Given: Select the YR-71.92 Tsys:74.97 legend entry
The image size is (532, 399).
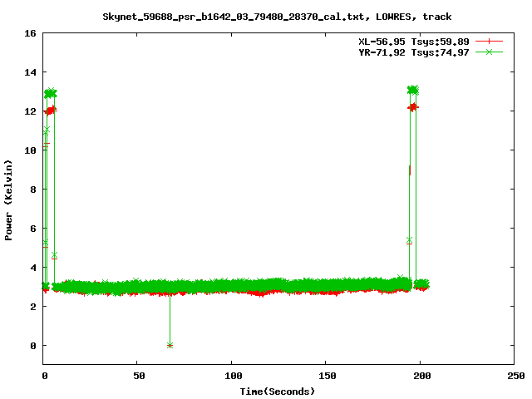Looking at the screenshot, I should coord(414,52).
